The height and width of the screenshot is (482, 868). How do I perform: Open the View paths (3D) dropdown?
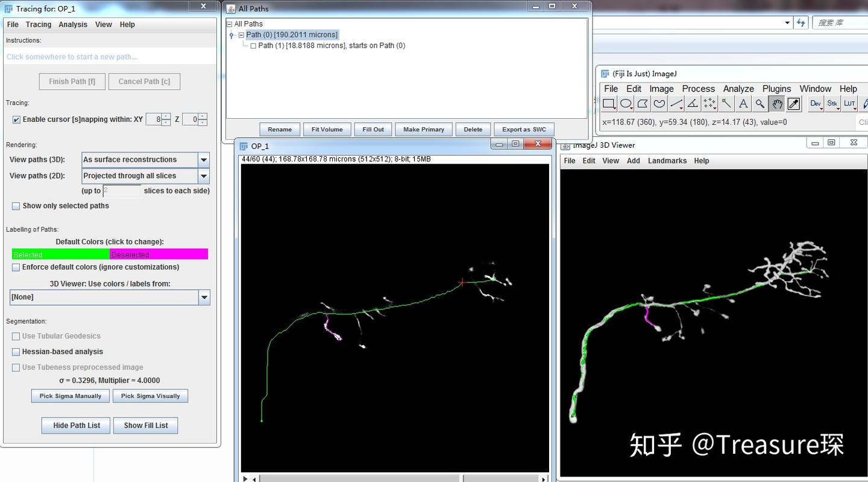[x=203, y=159]
